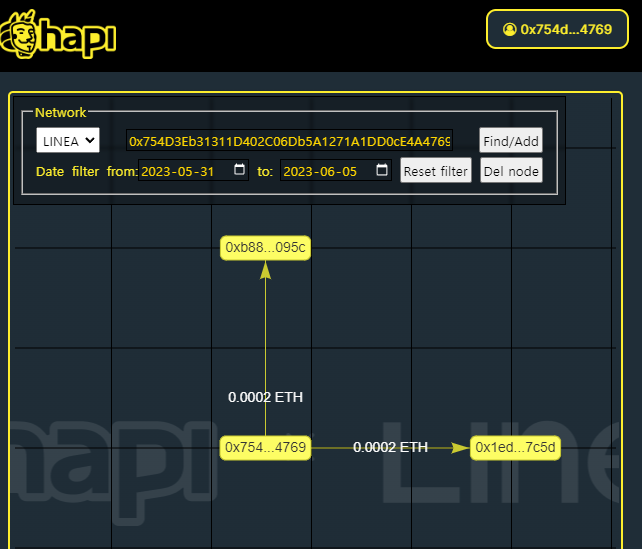Click the 0.0002 ETH label on vertical edge
This screenshot has height=549, width=642.
(x=265, y=397)
